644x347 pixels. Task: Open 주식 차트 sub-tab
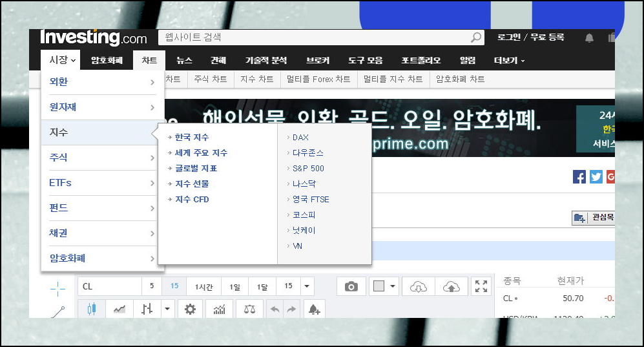(x=211, y=79)
